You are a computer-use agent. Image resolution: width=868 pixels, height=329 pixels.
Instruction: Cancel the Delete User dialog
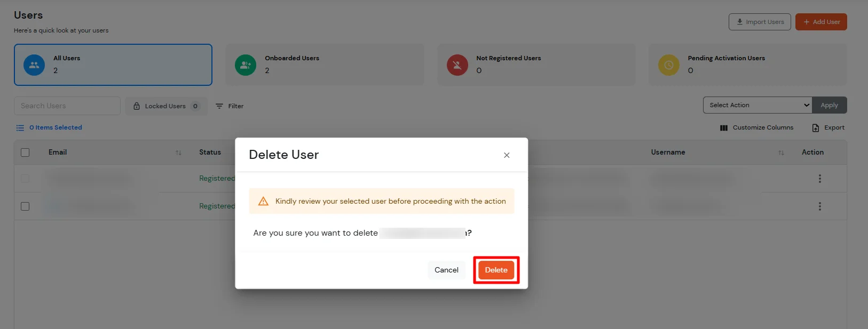click(x=446, y=270)
